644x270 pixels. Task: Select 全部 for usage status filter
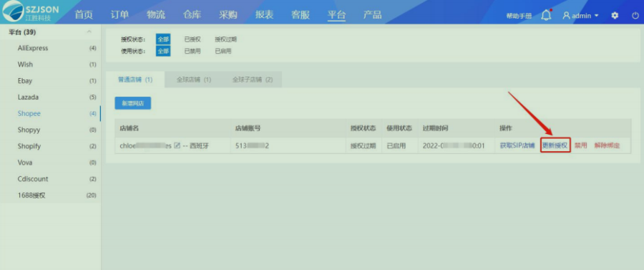point(163,52)
